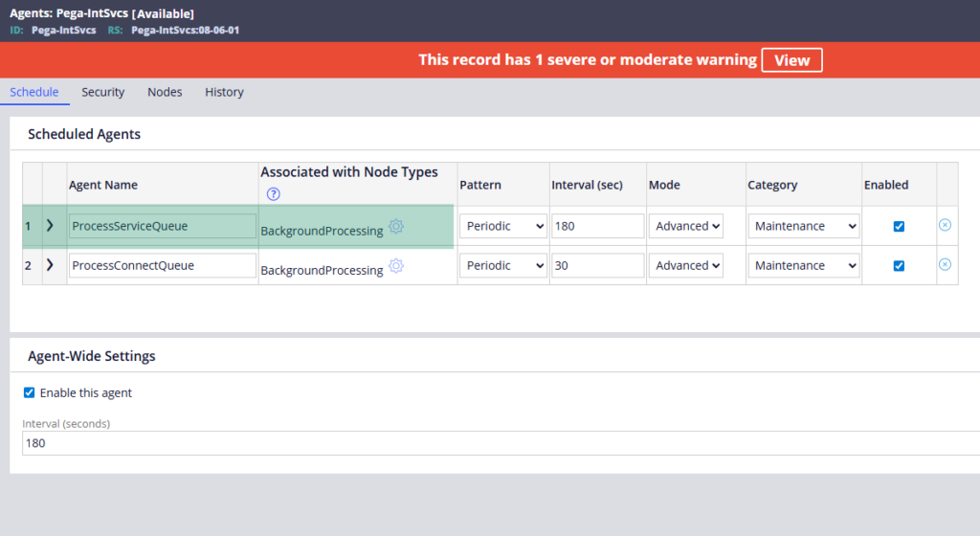
Task: Expand the ProcessConnectQueue row chevron
Action: click(x=50, y=265)
